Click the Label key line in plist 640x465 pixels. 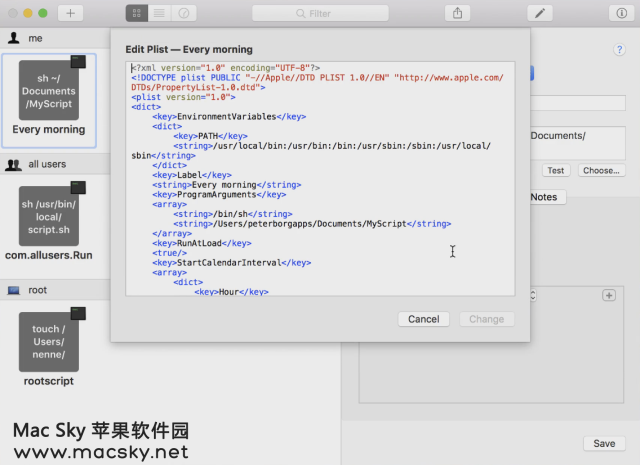[x=192, y=175]
